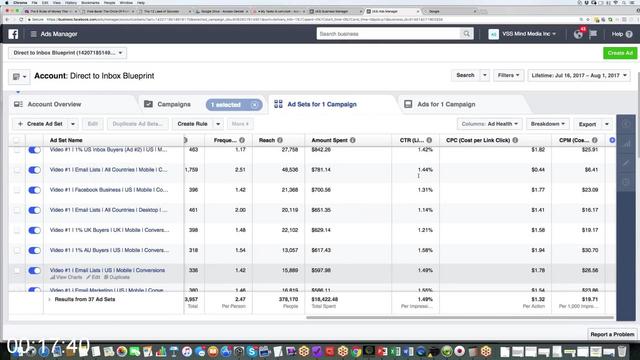The image size is (640, 360).
Task: Click the arrow next to the Search button
Action: click(x=484, y=76)
